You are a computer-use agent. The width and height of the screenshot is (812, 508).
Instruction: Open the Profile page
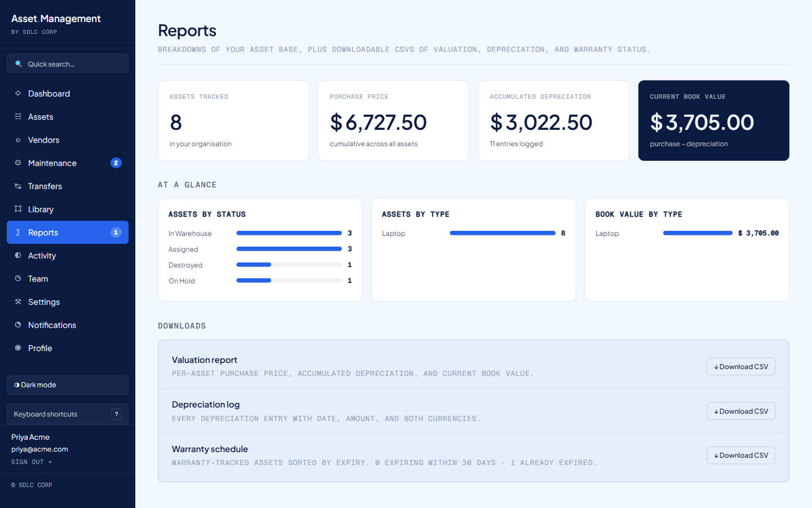pyautogui.click(x=68, y=348)
